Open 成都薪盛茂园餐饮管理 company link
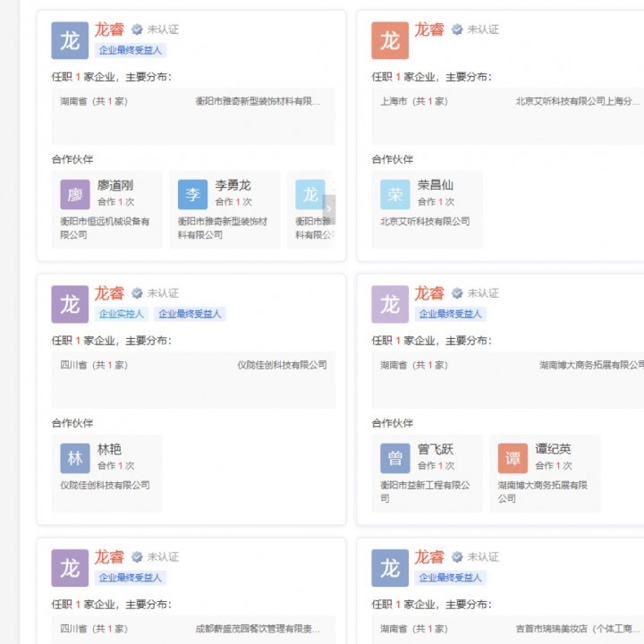This screenshot has height=644, width=644. click(258, 629)
